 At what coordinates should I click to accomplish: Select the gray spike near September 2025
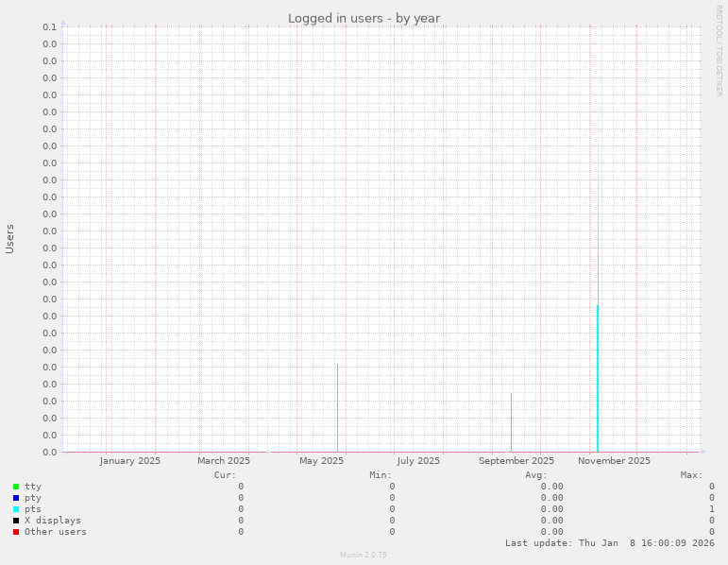coord(511,421)
